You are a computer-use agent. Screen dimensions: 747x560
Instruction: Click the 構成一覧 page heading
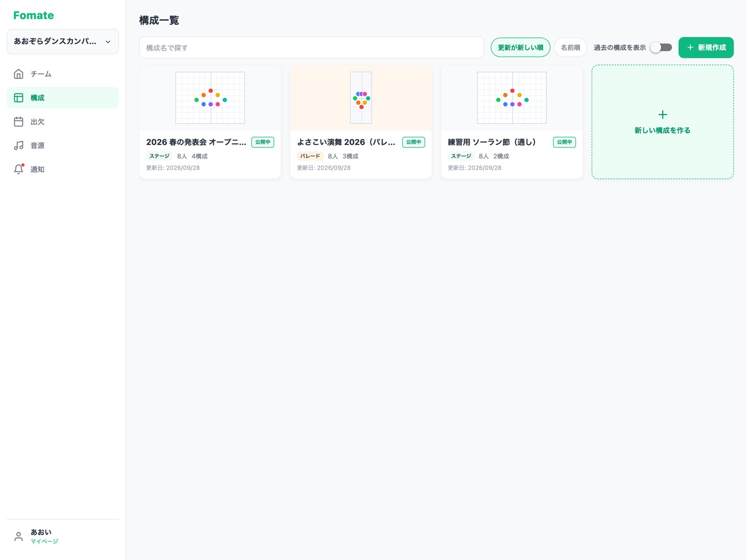pyautogui.click(x=159, y=20)
